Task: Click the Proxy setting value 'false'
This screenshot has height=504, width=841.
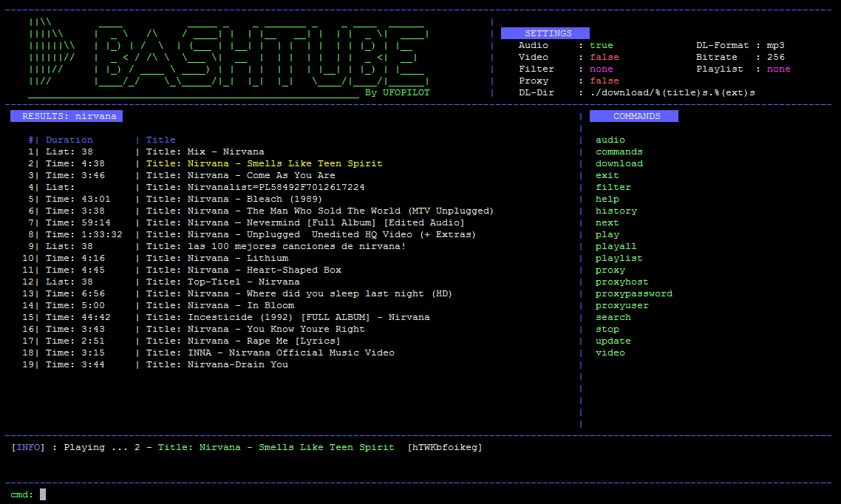Action: click(605, 81)
